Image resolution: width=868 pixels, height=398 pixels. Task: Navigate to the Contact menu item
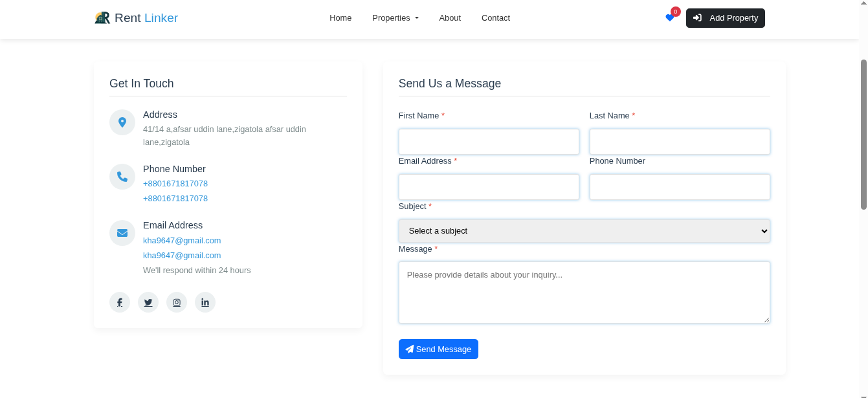[496, 18]
